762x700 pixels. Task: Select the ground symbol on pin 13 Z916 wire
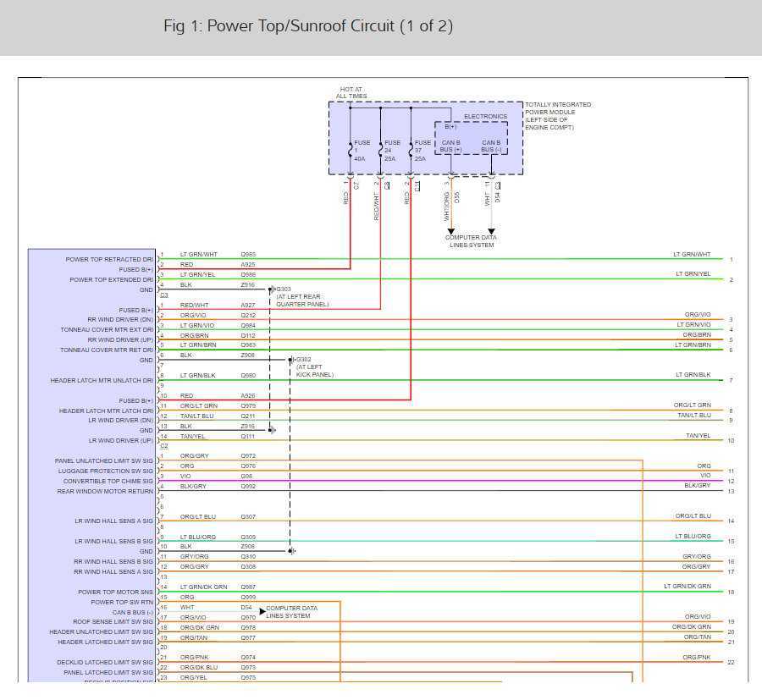(x=272, y=430)
